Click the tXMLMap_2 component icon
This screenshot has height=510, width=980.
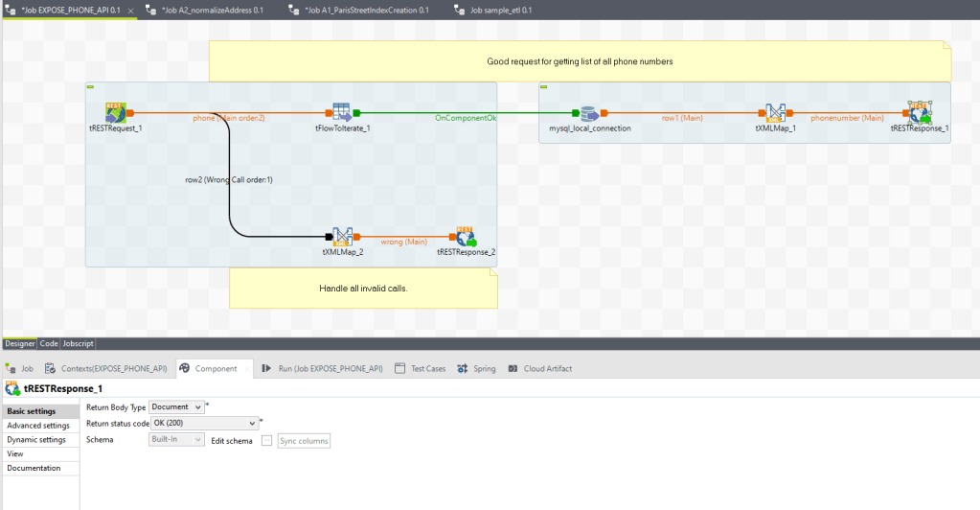[x=343, y=237]
